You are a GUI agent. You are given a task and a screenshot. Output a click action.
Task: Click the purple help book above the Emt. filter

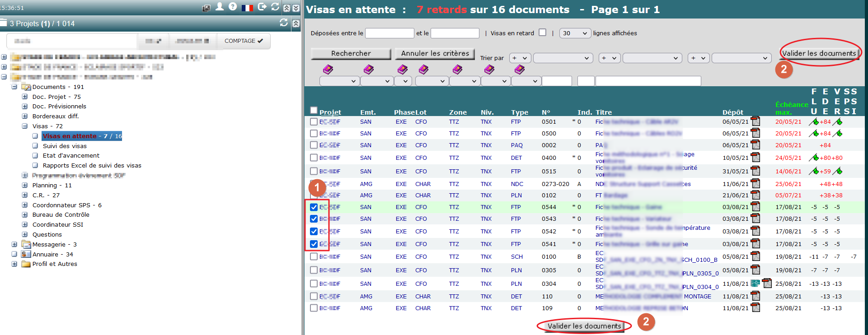369,70
